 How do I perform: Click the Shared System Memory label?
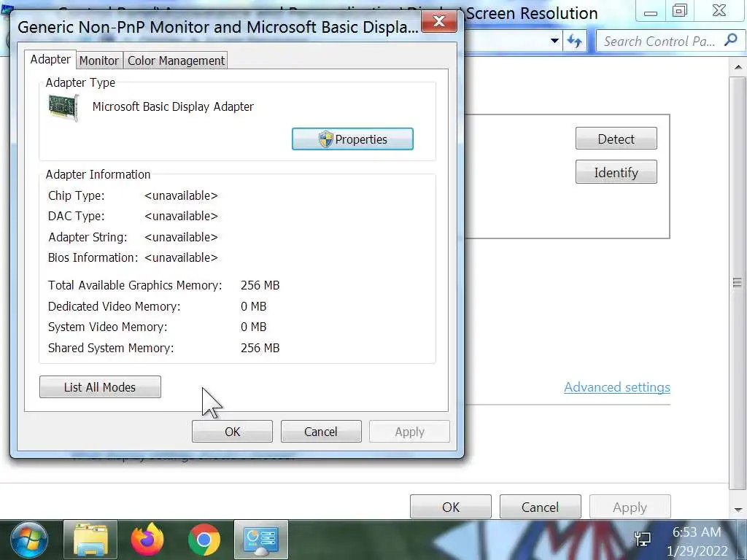pos(111,348)
